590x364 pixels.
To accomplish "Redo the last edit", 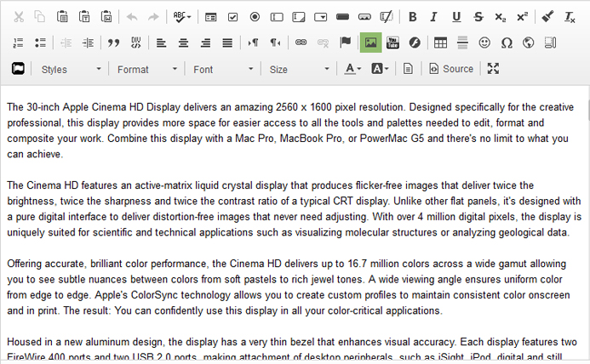I will tap(153, 17).
